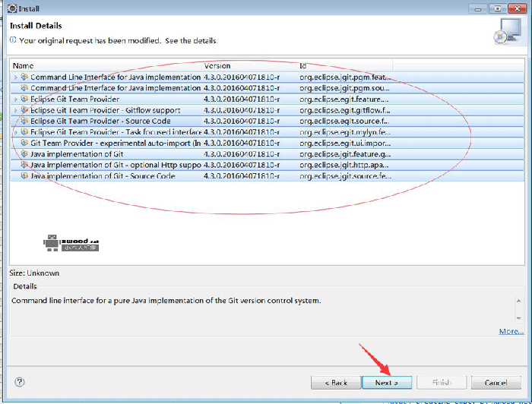Expand the org.eclipse.jgit.pgm.feat... row
The height and width of the screenshot is (404, 532).
coord(16,77)
